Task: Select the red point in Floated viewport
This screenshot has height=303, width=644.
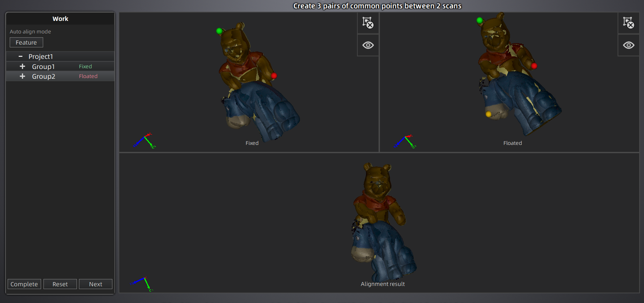Action: coord(534,66)
